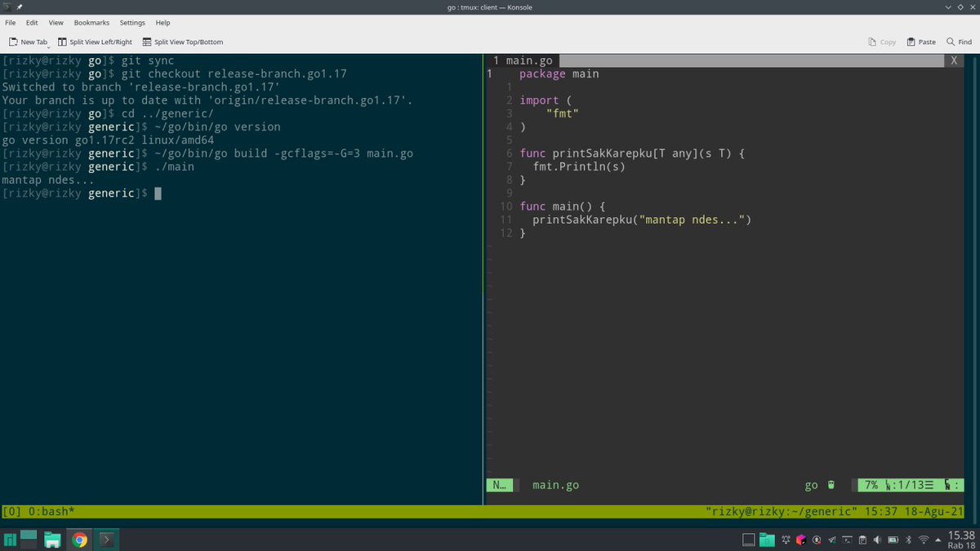Click the Konsole app icon in title bar
980x551 pixels.
point(7,7)
